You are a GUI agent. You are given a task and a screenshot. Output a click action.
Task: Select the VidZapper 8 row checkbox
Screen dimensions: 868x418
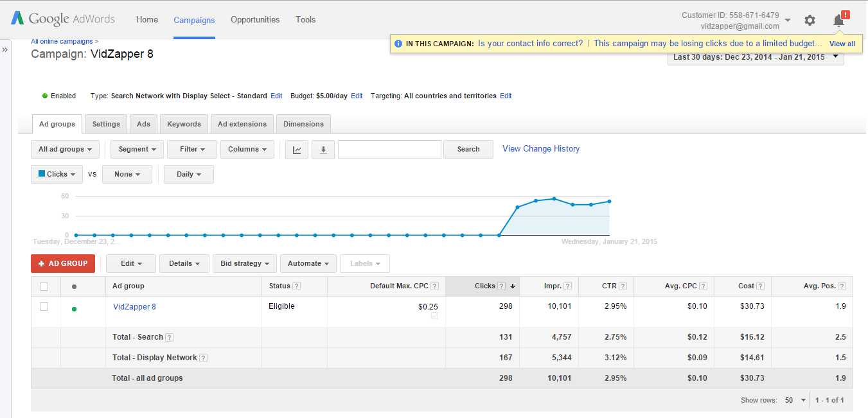click(44, 307)
